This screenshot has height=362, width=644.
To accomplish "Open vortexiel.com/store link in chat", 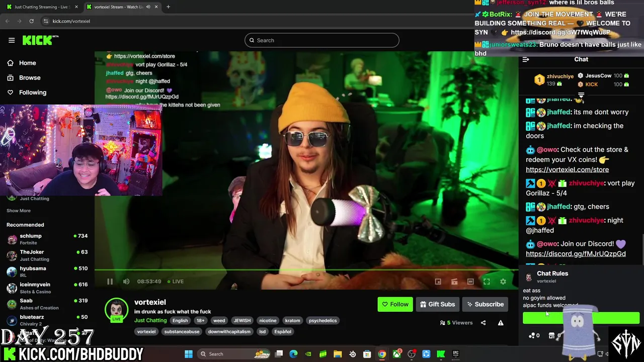I will pyautogui.click(x=567, y=169).
